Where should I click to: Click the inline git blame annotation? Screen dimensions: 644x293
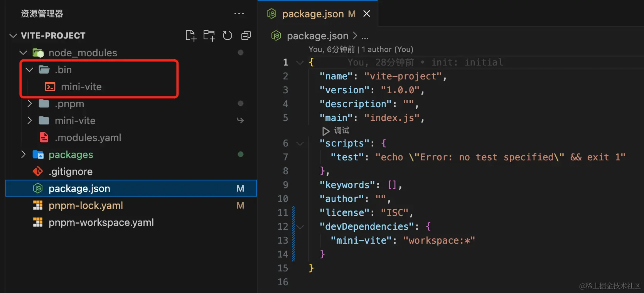(425, 62)
